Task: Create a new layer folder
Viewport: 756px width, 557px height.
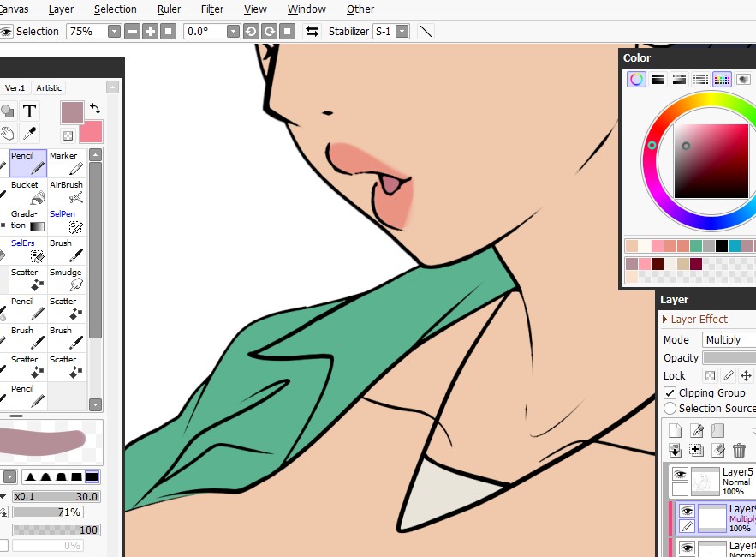Action: coord(718,430)
